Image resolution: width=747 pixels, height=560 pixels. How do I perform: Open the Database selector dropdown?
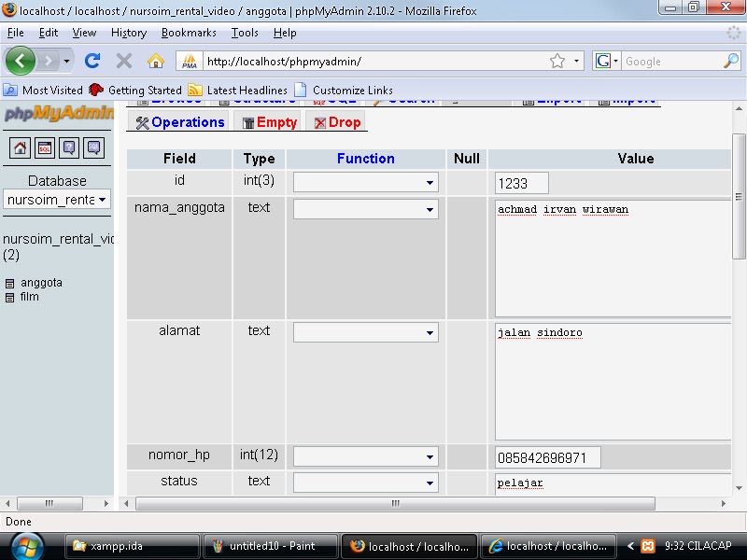[57, 200]
